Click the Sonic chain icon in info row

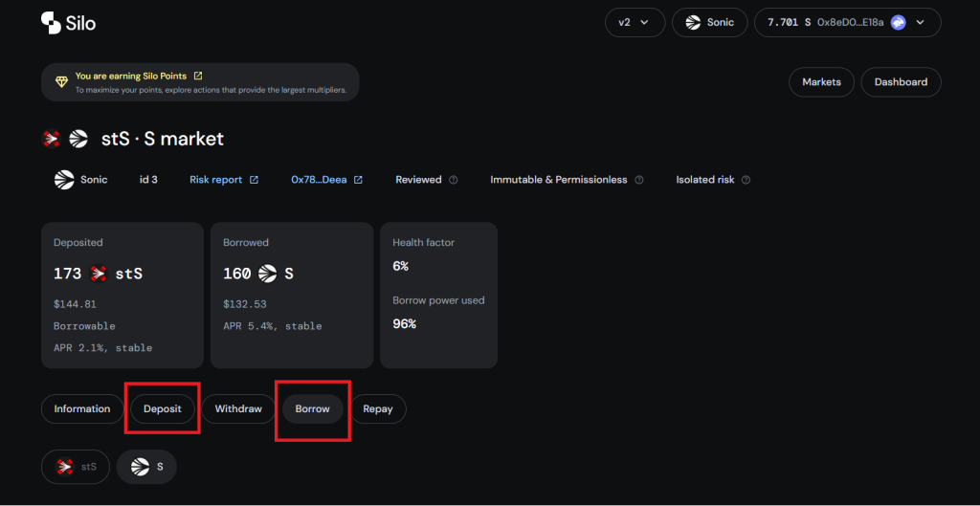click(x=64, y=179)
